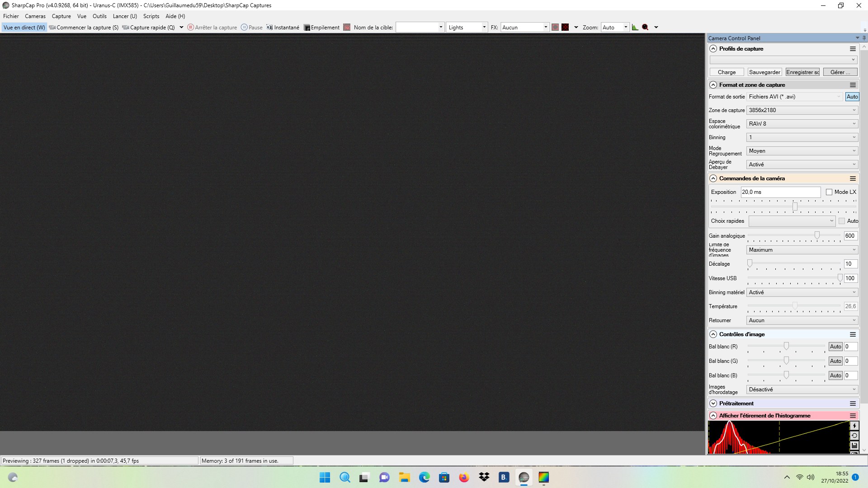Open the Outils menu
This screenshot has width=868, height=488.
(99, 16)
